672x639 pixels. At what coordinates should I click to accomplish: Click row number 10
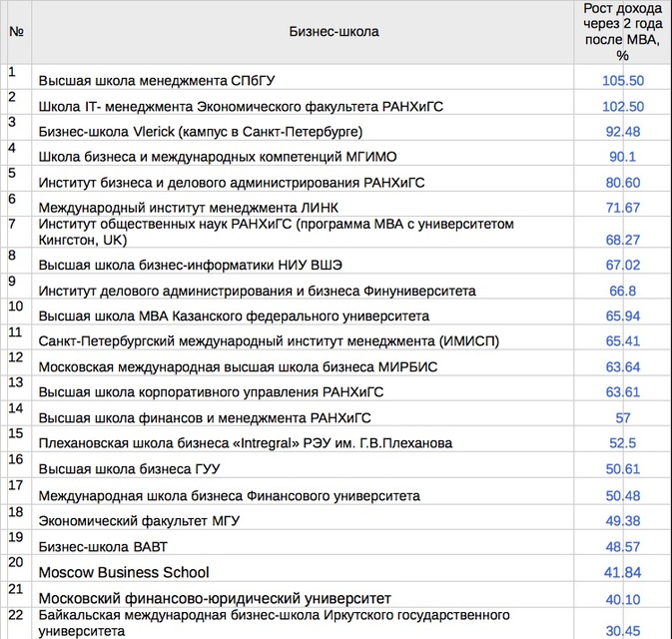(x=16, y=307)
